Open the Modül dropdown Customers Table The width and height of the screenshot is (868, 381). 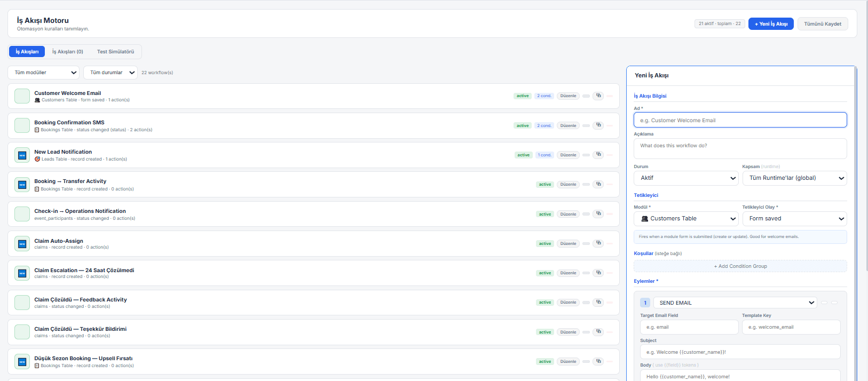tap(686, 219)
